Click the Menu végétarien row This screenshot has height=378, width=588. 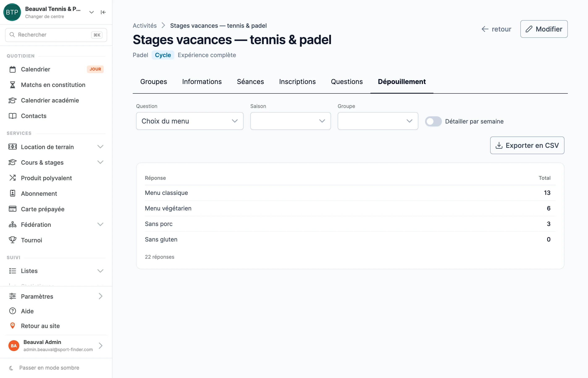click(350, 208)
